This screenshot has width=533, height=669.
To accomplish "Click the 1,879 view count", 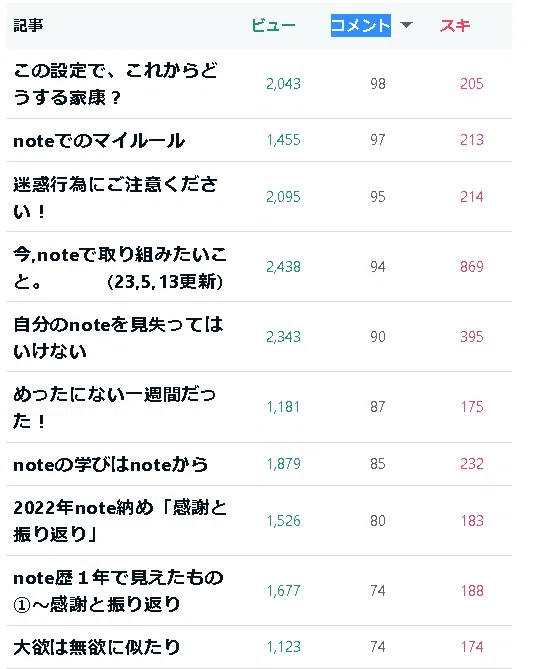I will pos(283,464).
